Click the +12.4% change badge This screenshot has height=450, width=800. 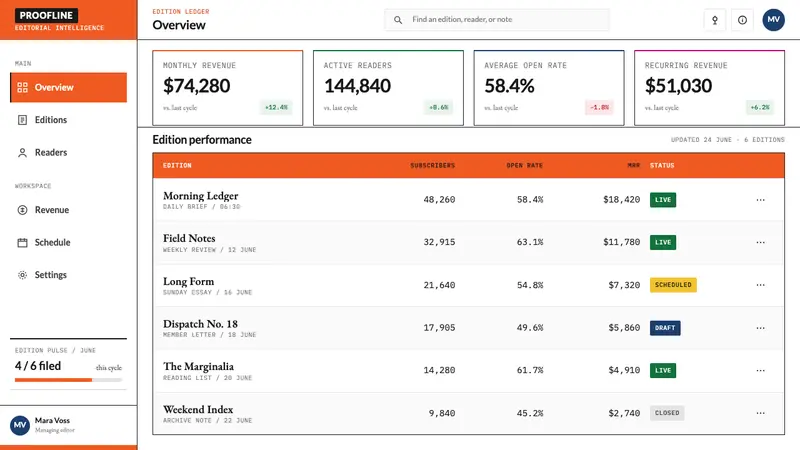point(276,108)
